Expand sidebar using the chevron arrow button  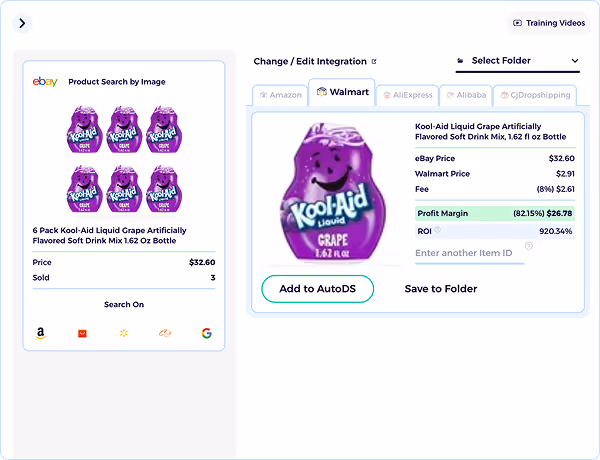click(x=22, y=23)
